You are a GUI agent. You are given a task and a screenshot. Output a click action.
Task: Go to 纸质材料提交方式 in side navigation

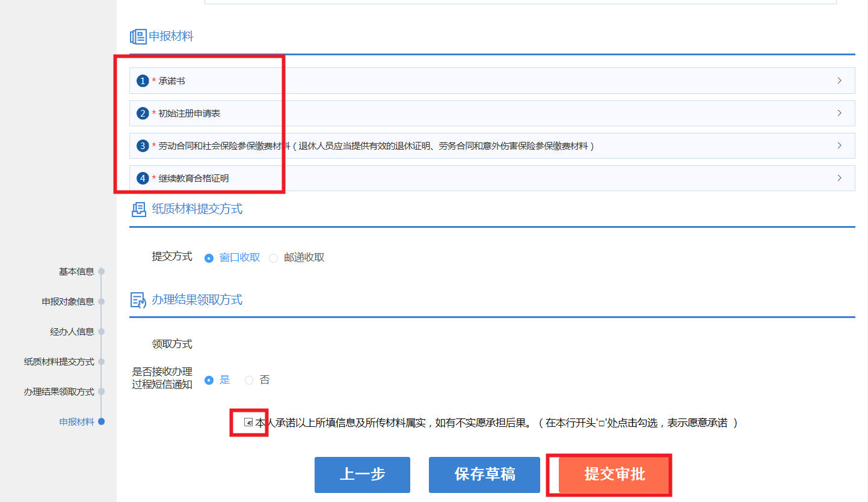(59, 362)
